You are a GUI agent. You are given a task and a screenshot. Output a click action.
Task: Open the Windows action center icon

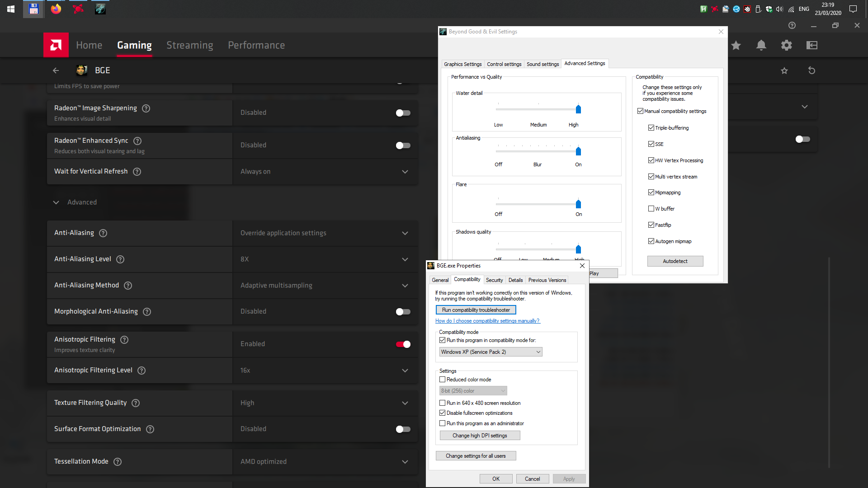coord(853,9)
